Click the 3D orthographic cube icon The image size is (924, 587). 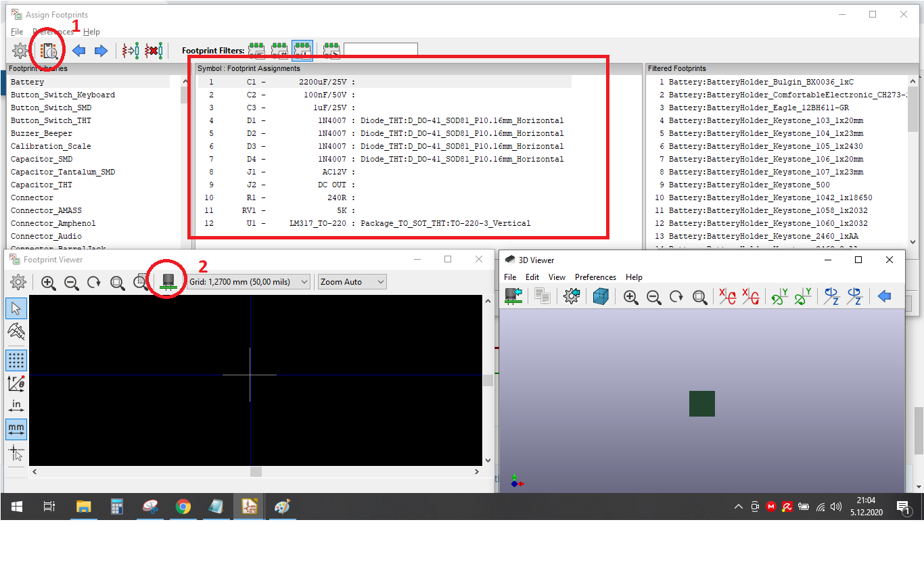pos(601,297)
